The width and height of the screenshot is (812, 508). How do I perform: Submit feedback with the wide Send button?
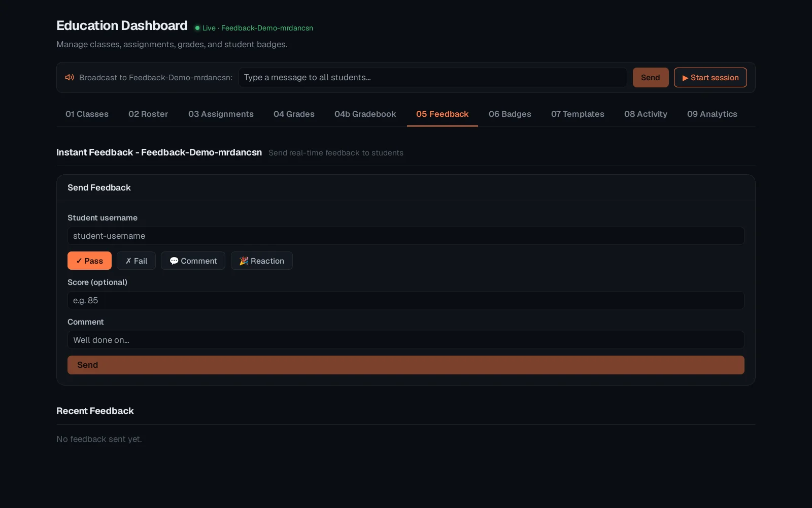coord(406,365)
